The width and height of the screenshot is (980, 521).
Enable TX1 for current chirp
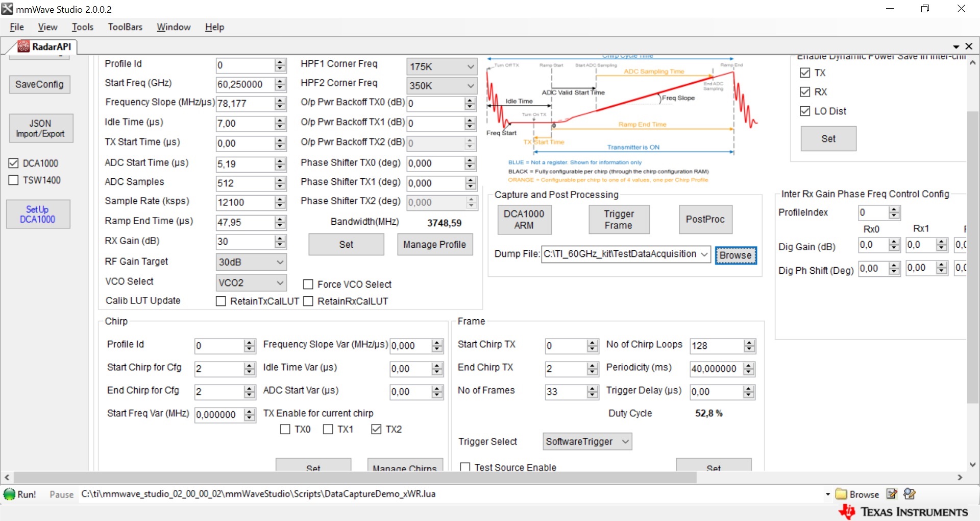click(328, 430)
